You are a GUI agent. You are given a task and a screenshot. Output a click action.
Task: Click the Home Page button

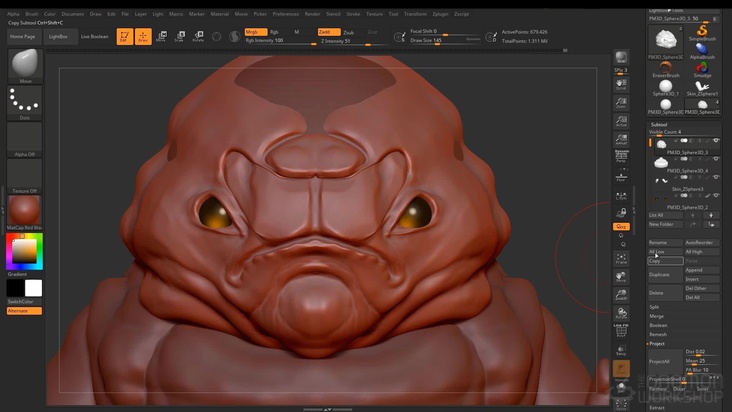[x=22, y=36]
